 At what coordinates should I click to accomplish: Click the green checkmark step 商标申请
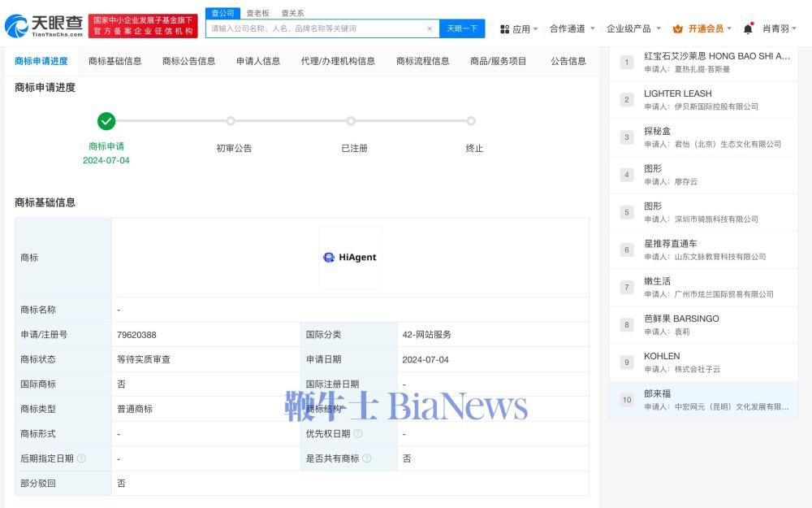106,121
